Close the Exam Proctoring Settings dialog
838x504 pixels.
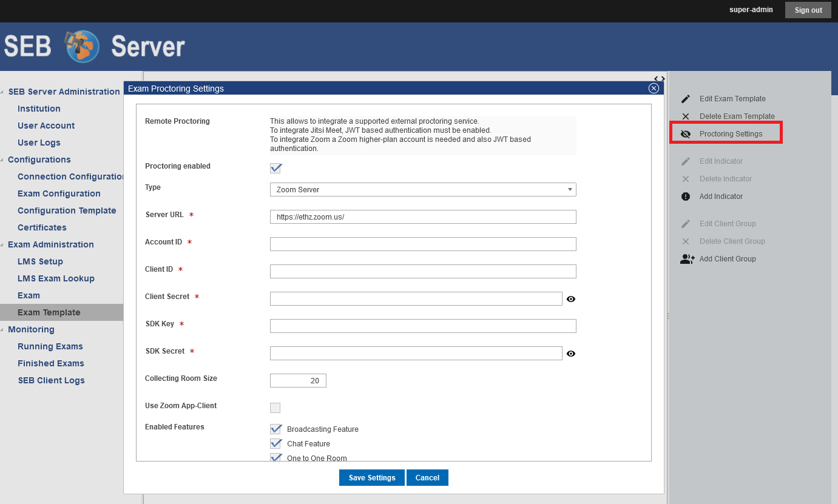click(654, 89)
